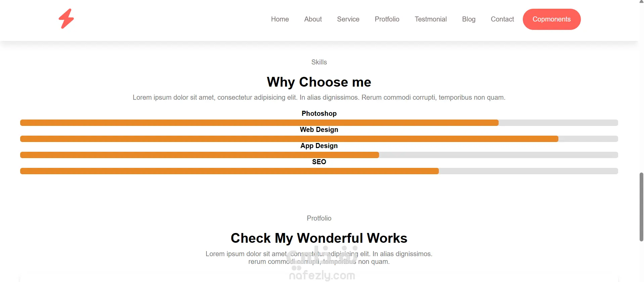Click the scrollbar up arrow
The width and height of the screenshot is (644, 282).
tap(641, 1)
